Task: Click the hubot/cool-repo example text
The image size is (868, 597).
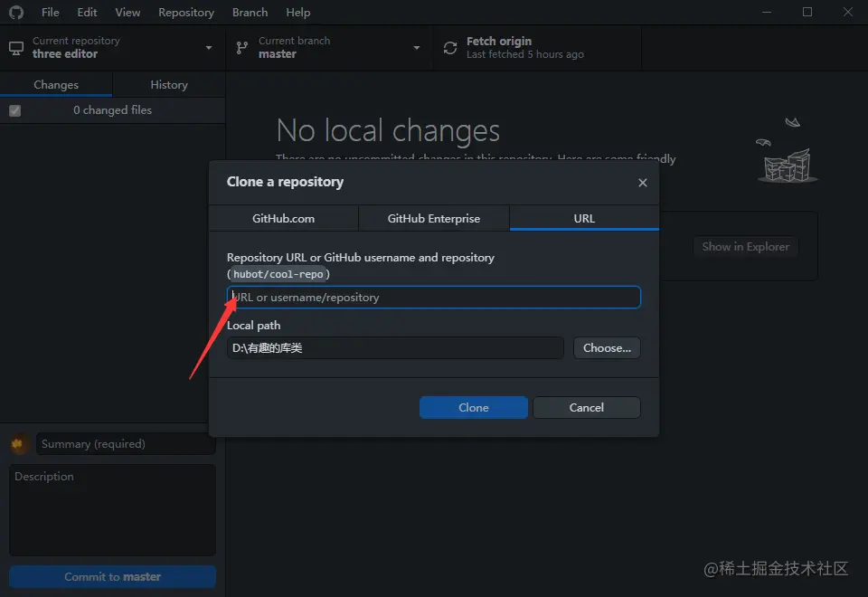Action: [x=278, y=274]
